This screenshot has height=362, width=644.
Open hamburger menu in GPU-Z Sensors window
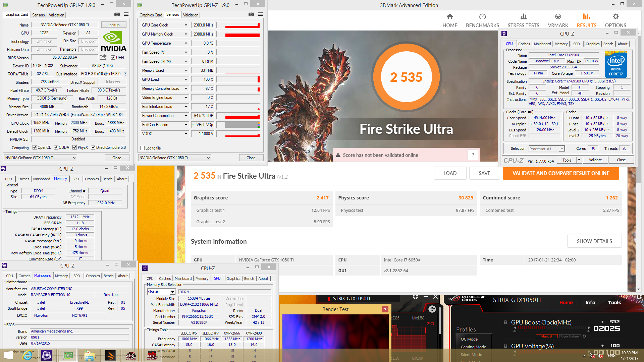(261, 14)
